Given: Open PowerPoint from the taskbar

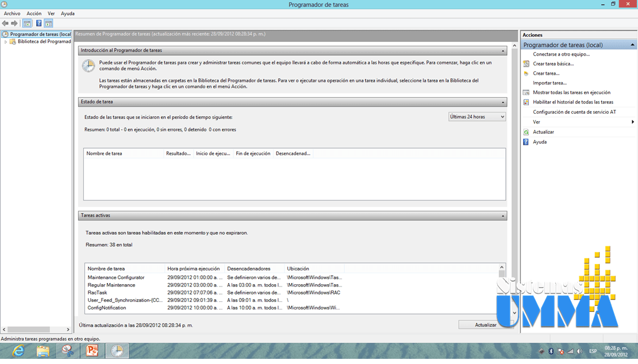Looking at the screenshot, I should pos(92,351).
